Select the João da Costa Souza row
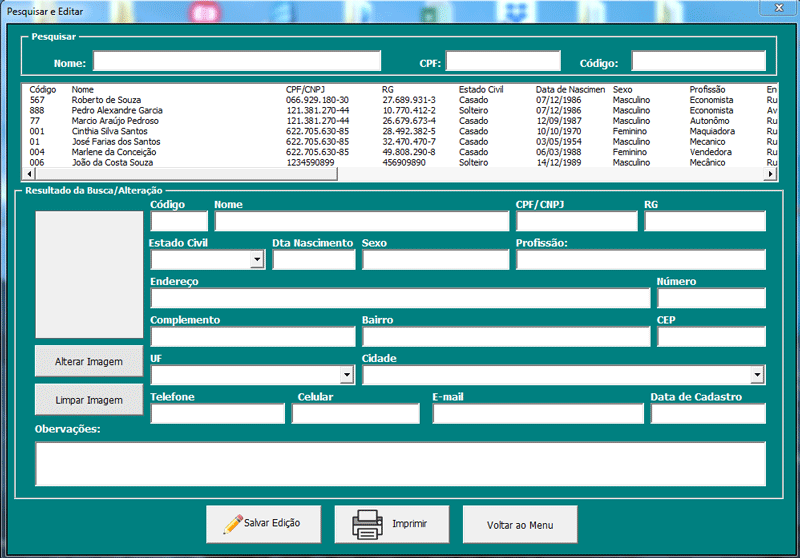 pyautogui.click(x=401, y=163)
